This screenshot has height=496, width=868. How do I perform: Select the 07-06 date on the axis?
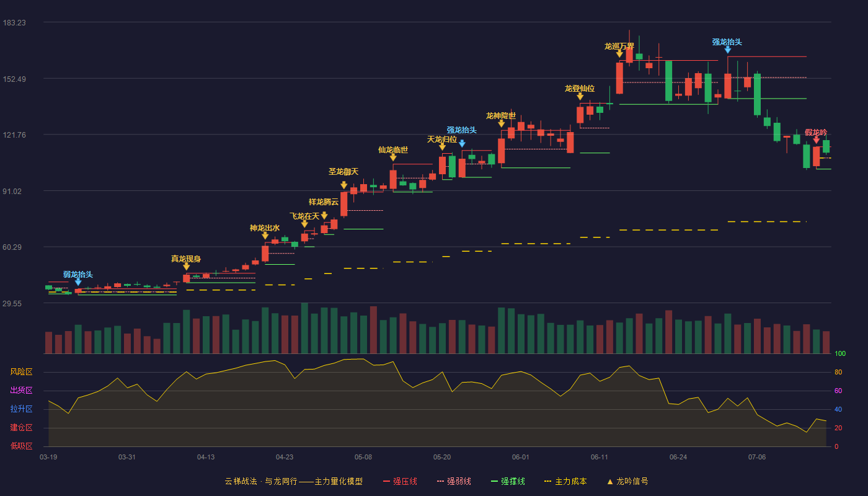pyautogui.click(x=757, y=457)
